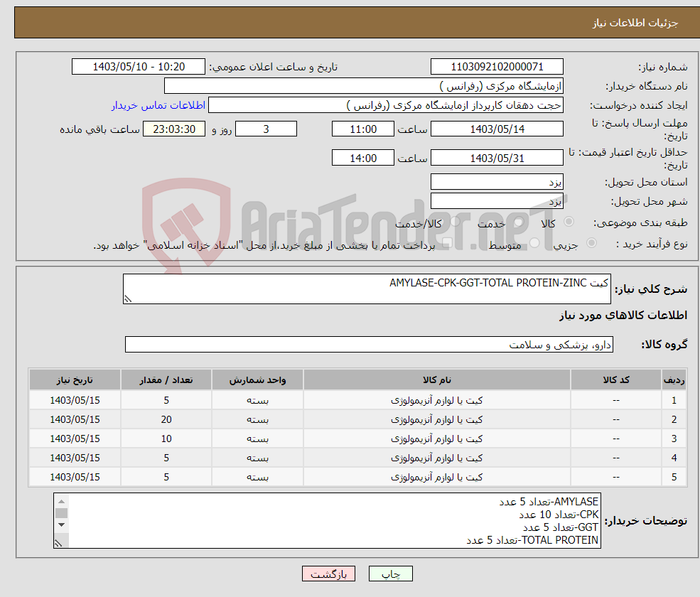Click the CPK line in buyer notes
The width and height of the screenshot is (700, 597).
tap(559, 515)
